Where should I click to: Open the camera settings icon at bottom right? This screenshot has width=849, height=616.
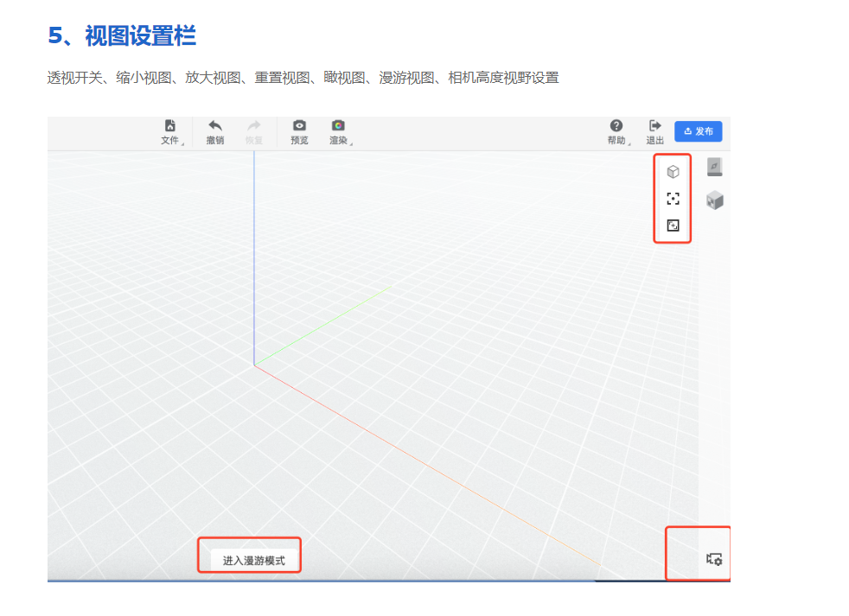click(714, 559)
